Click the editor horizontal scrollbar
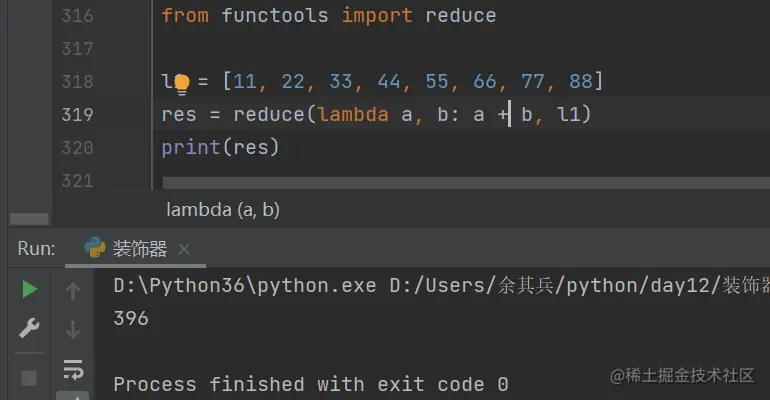The image size is (770, 400). click(x=460, y=183)
